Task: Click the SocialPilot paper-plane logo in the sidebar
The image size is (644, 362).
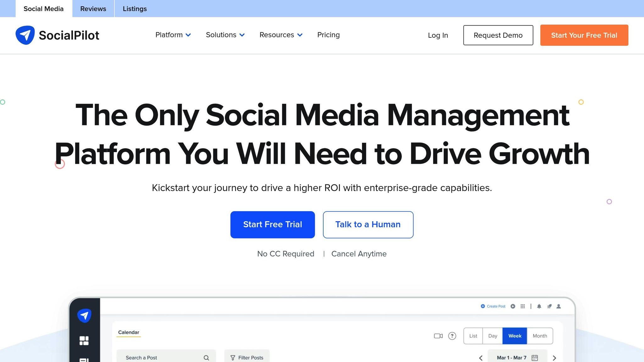Action: coord(84,315)
